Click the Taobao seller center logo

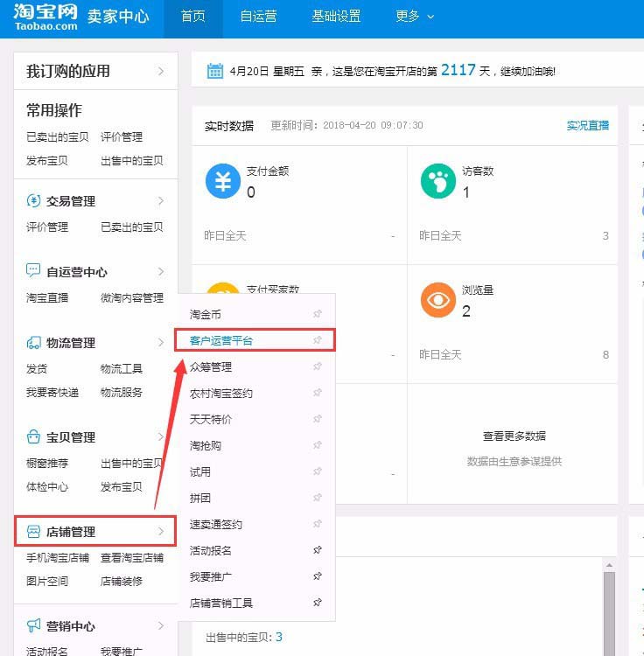click(x=80, y=17)
